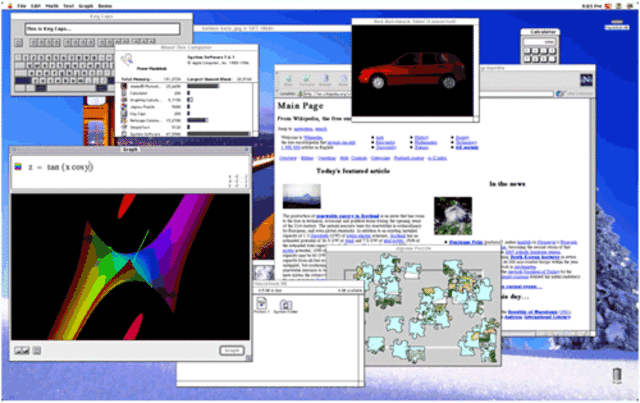Viewport: 640px width, 403px height.
Task: Click the Key Caps icon in memory list
Action: 124,114
